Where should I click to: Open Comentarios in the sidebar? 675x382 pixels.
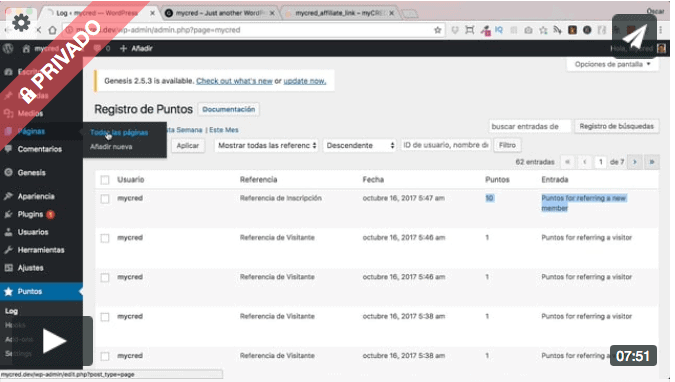click(x=41, y=149)
